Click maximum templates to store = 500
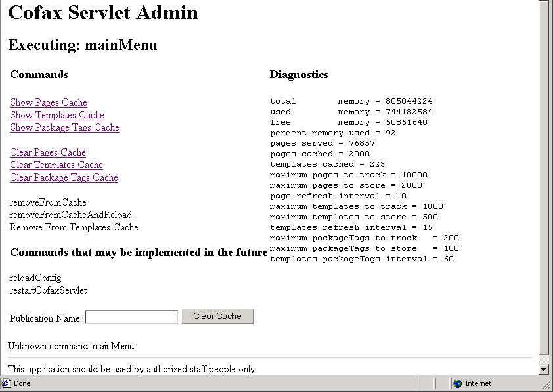553x392 pixels. tap(354, 217)
